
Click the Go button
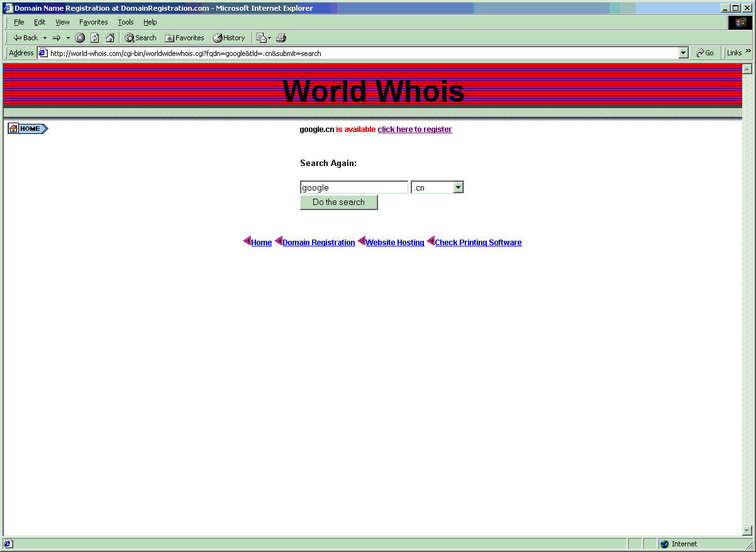tap(705, 53)
